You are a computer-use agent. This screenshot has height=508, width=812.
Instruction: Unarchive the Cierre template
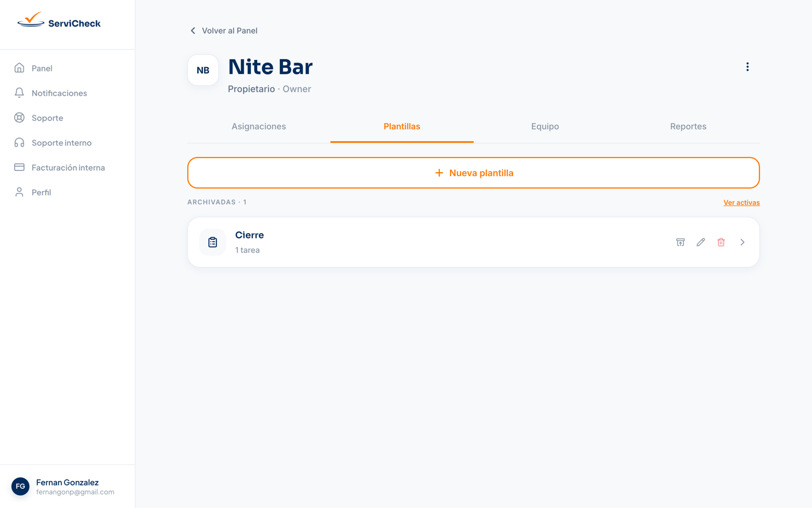(681, 242)
